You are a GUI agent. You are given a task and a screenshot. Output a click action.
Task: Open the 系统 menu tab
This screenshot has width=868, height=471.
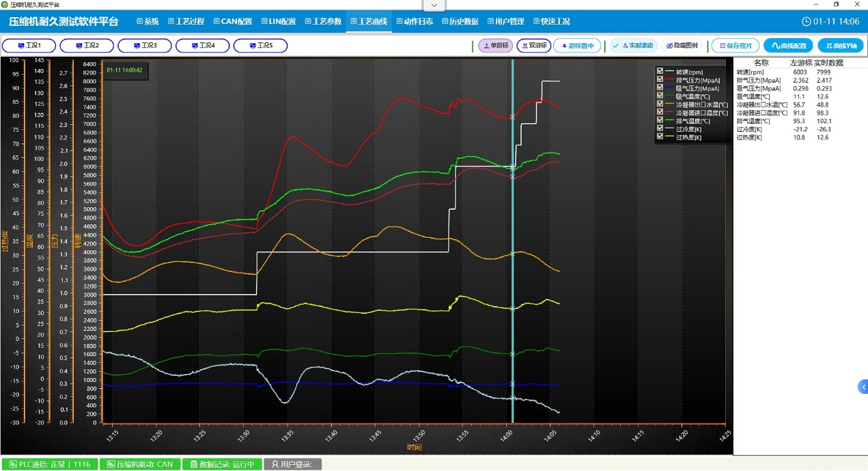coord(148,21)
